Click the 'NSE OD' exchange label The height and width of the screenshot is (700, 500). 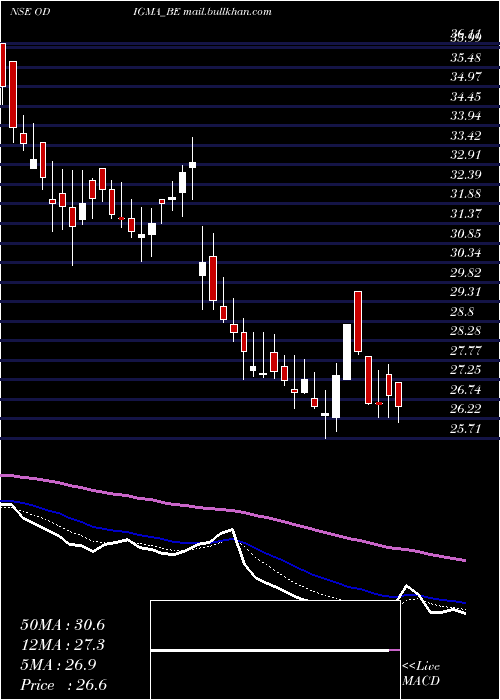pyautogui.click(x=29, y=12)
